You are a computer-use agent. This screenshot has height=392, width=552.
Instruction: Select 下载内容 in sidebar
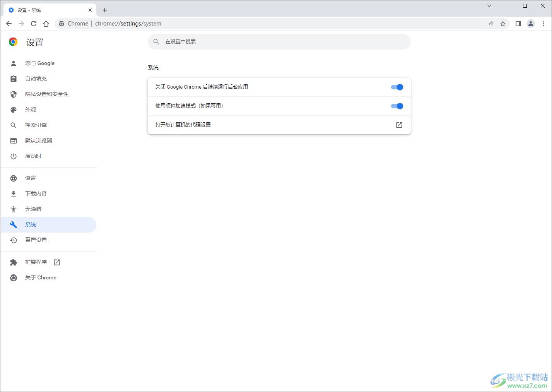(48, 193)
